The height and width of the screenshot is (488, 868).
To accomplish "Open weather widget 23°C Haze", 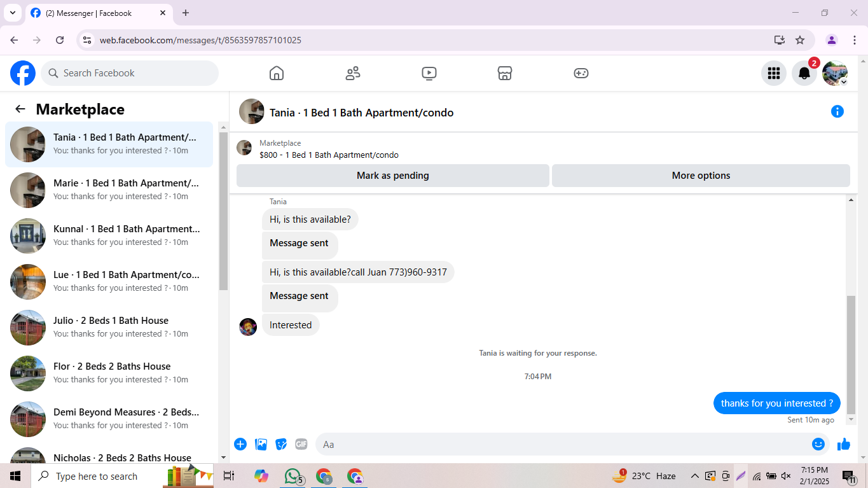I will (x=644, y=476).
